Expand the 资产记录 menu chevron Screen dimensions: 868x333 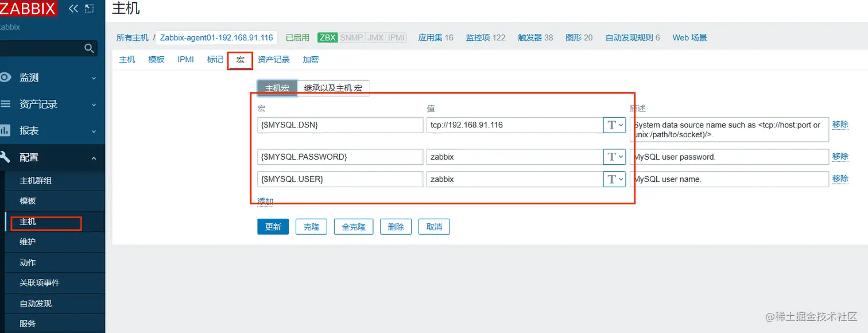[x=94, y=105]
